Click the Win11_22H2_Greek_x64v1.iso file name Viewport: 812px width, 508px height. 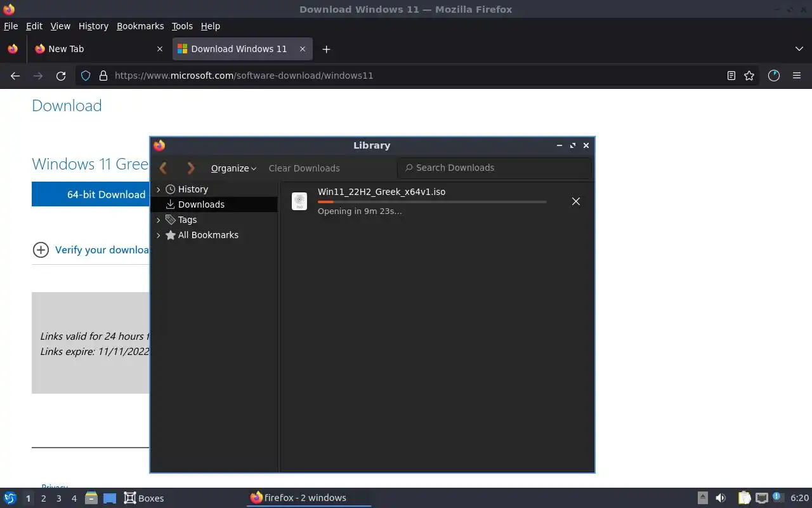tap(381, 192)
